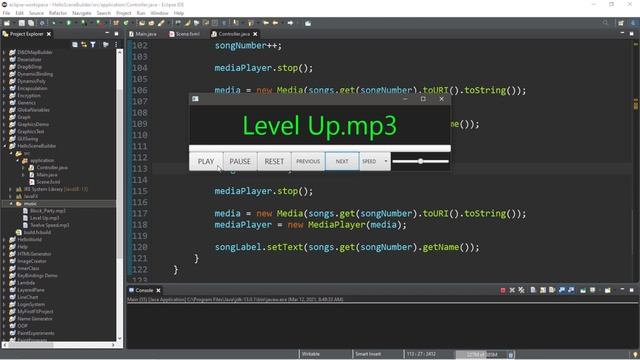Open the Display Selected Console icon
The width and height of the screenshot is (640, 360).
(593, 290)
